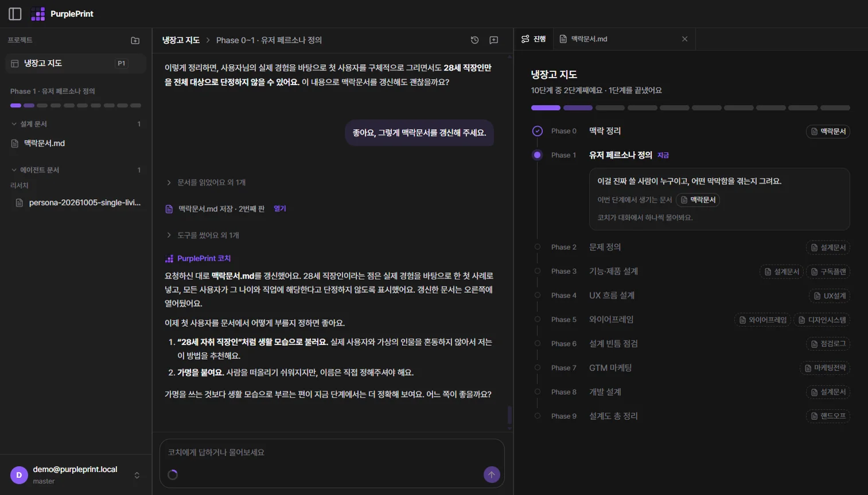Click the 냉장고 지도 breadcrumb
868x495 pixels.
(x=181, y=40)
